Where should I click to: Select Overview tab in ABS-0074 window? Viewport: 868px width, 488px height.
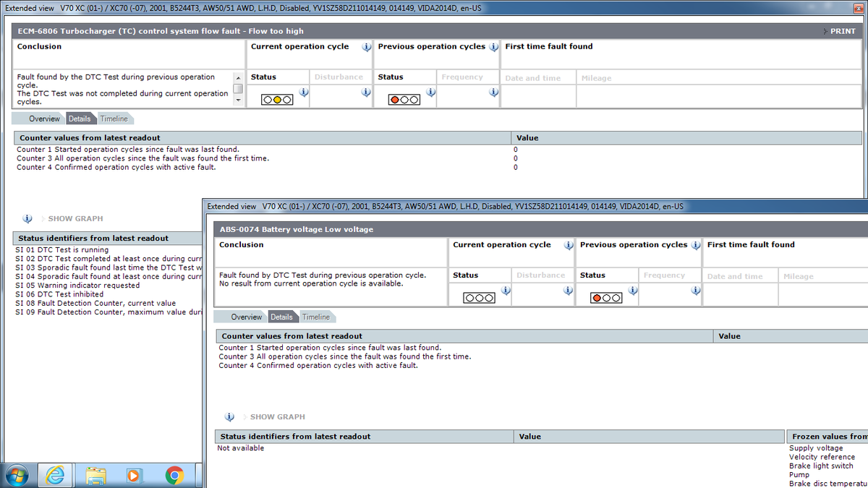(246, 317)
